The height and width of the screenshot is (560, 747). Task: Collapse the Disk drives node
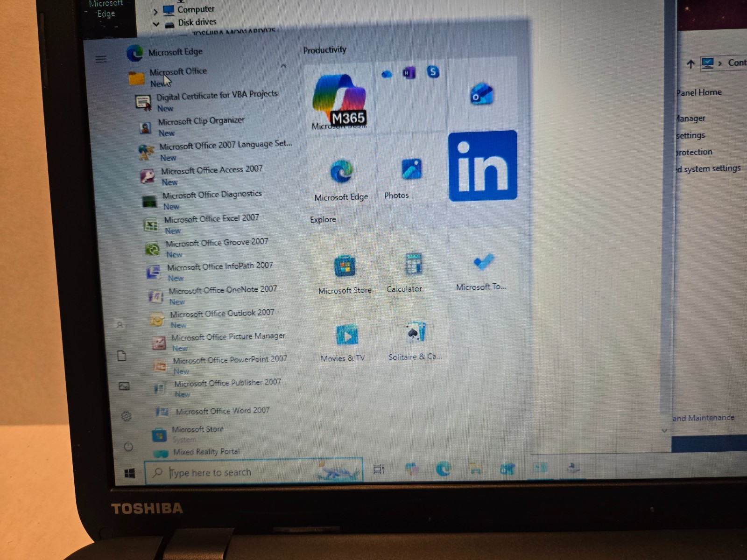point(156,24)
